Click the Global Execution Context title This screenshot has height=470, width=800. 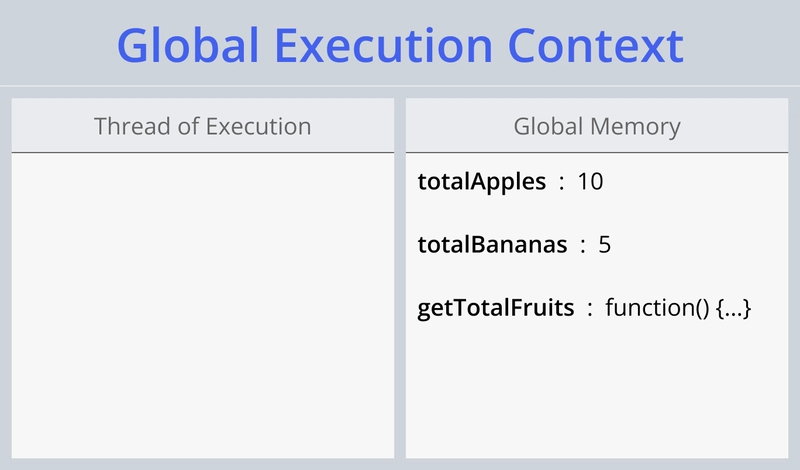[x=400, y=46]
